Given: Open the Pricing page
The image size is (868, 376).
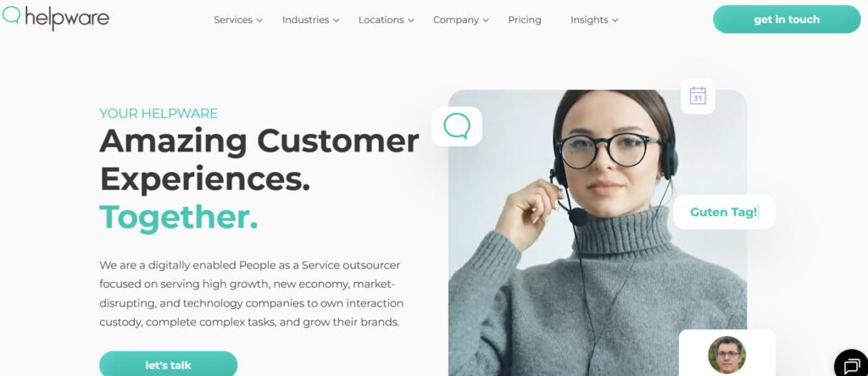Looking at the screenshot, I should (524, 20).
